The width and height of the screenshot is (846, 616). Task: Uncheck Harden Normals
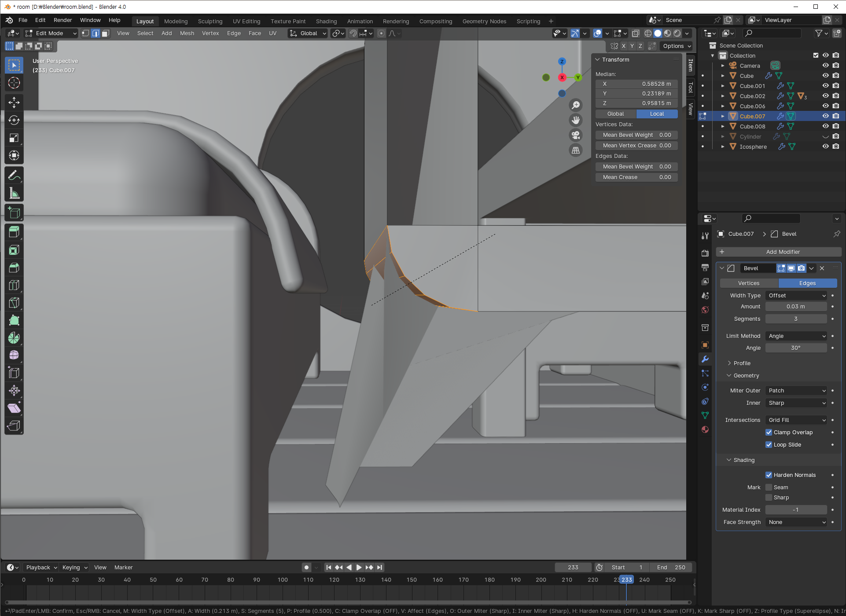(x=769, y=475)
